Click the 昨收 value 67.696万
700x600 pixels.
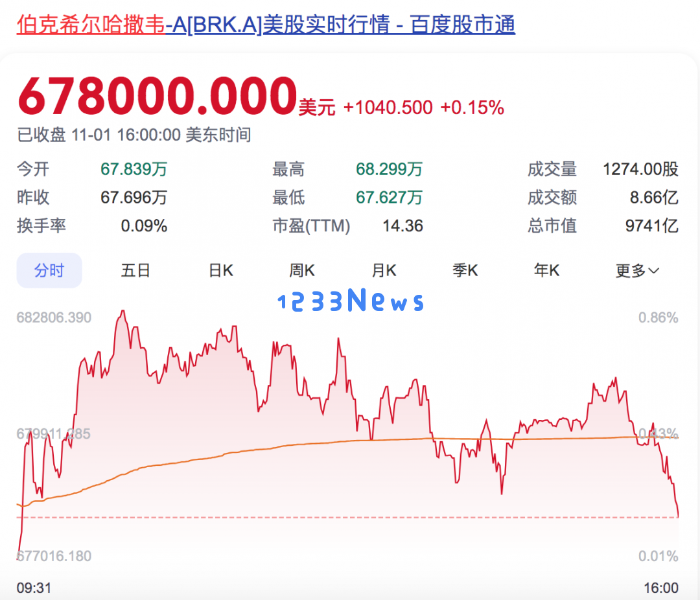[134, 198]
